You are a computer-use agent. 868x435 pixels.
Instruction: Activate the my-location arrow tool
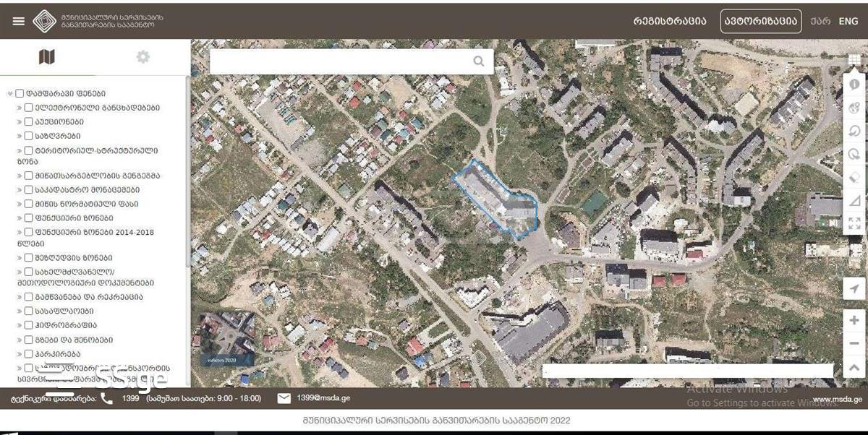854,288
